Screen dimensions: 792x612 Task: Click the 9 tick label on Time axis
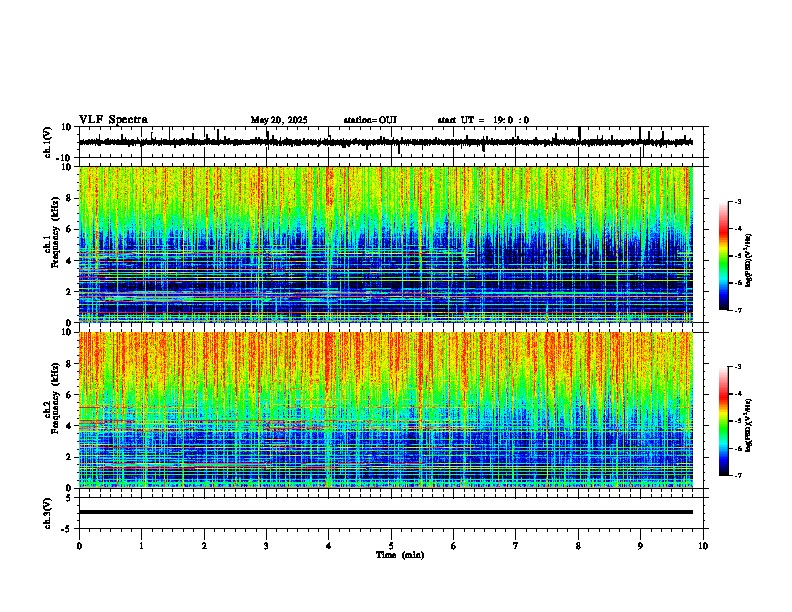point(640,546)
